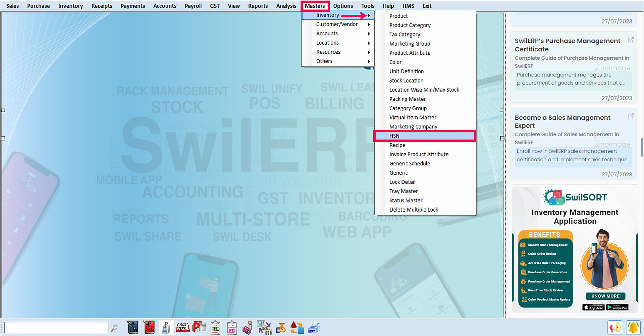Image resolution: width=644 pixels, height=336 pixels.
Task: Select Tax Category menu entry
Action: click(425, 35)
